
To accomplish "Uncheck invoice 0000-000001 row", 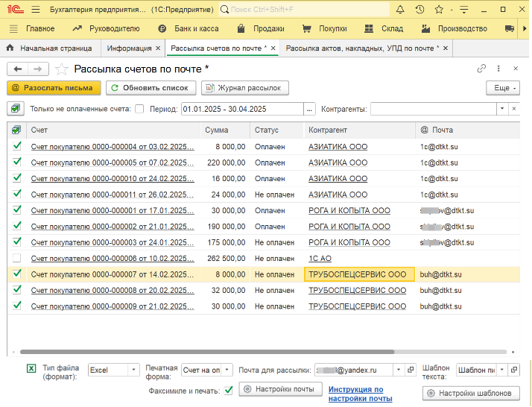I will tap(16, 210).
